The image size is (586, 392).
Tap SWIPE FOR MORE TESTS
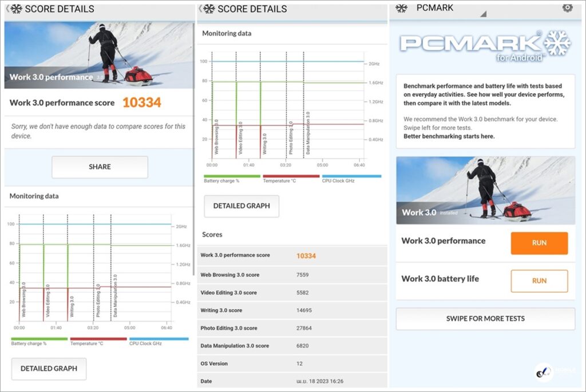point(485,319)
